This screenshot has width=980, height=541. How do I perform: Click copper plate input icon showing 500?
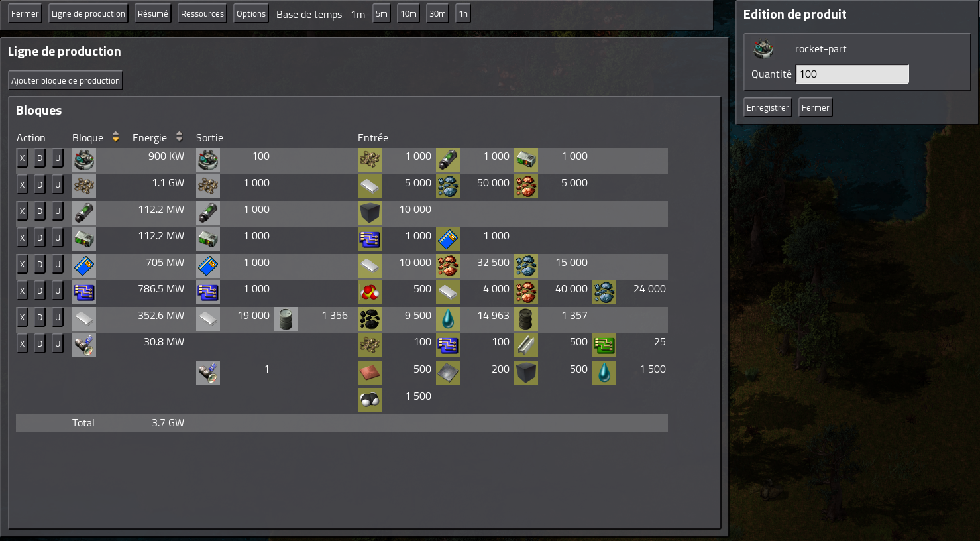370,373
